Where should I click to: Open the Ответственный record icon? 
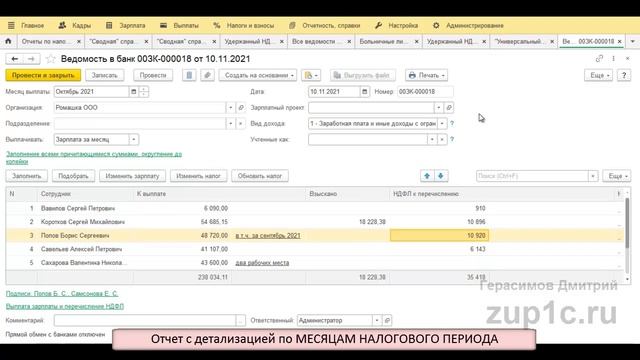(387, 320)
